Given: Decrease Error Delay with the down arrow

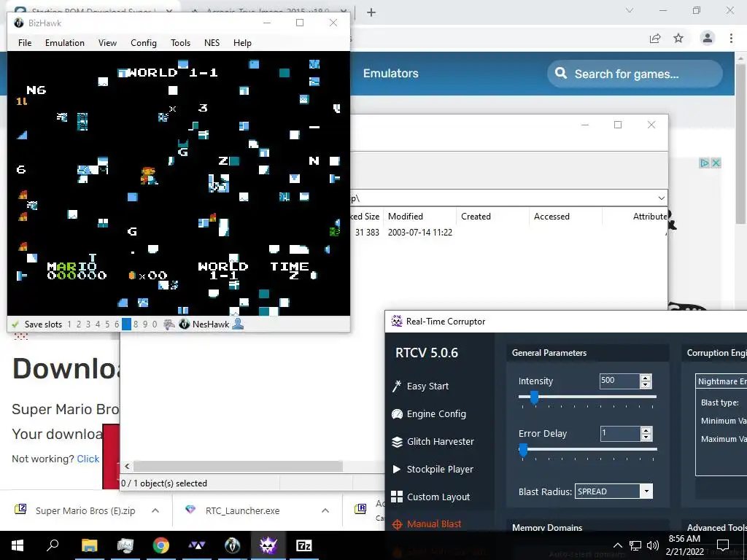Looking at the screenshot, I should point(646,437).
